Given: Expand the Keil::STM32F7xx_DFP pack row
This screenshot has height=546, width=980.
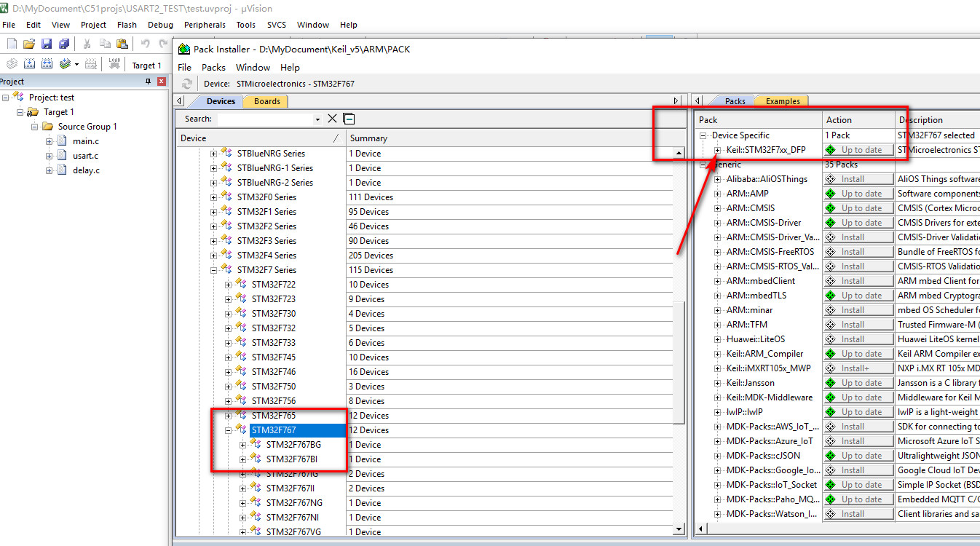Looking at the screenshot, I should pos(718,150).
